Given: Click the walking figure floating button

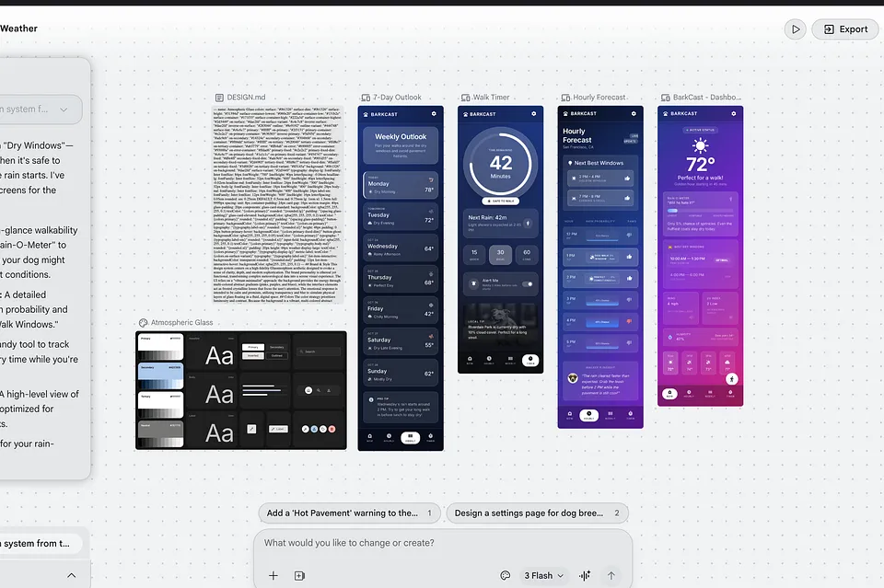Looking at the screenshot, I should pyautogui.click(x=731, y=379).
